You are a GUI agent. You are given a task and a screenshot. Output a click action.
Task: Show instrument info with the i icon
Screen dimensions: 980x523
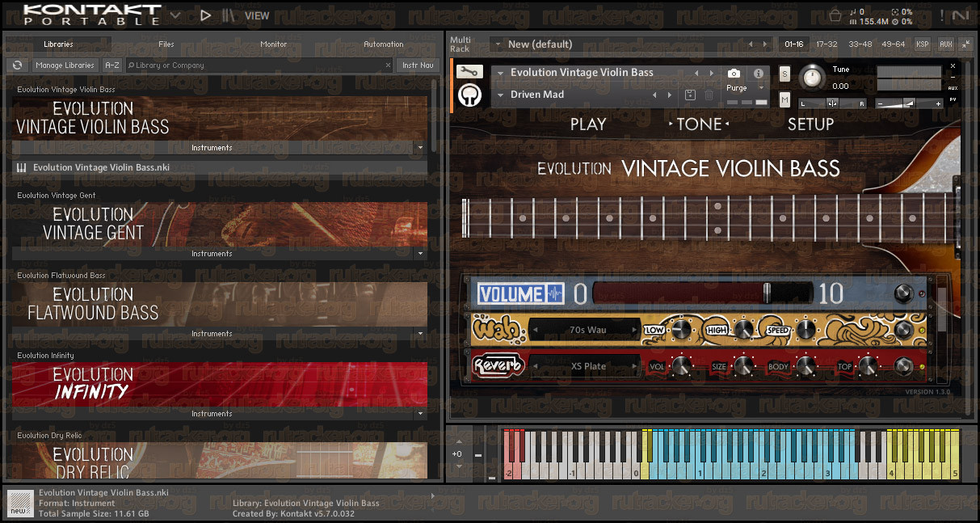pos(759,74)
